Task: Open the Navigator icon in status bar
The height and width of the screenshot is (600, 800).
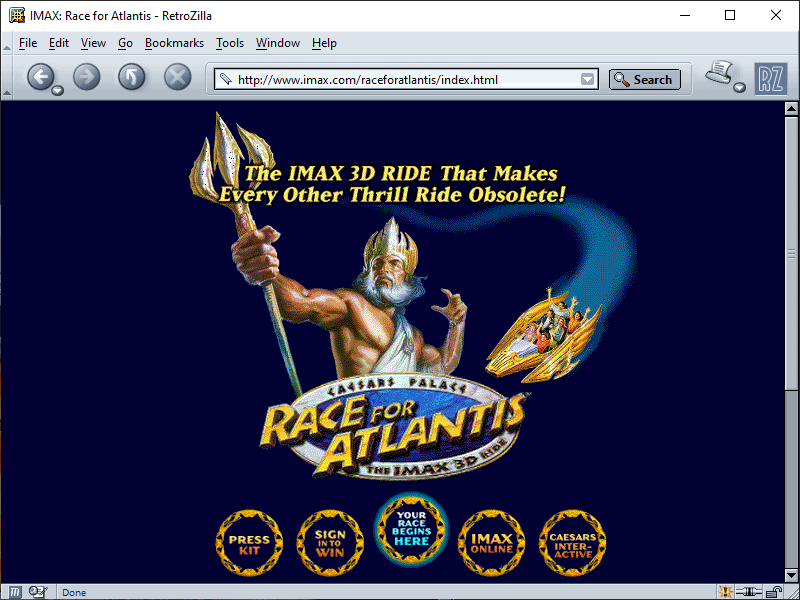Action: pyautogui.click(x=16, y=592)
